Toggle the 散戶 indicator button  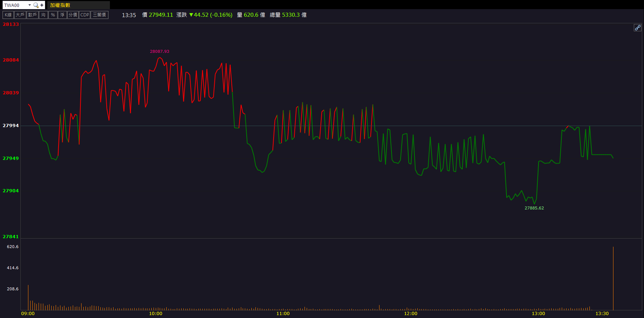[x=32, y=15]
